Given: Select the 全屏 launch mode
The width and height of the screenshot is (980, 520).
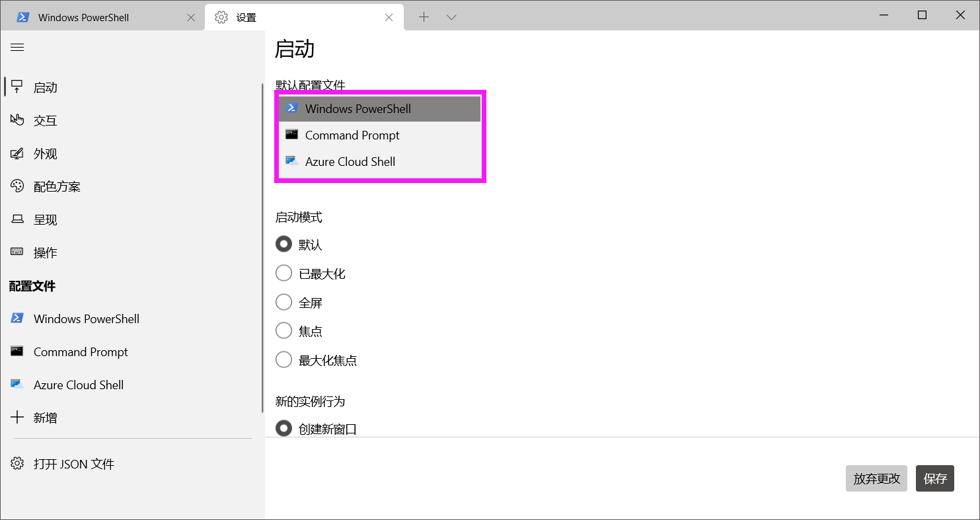Looking at the screenshot, I should (x=283, y=302).
